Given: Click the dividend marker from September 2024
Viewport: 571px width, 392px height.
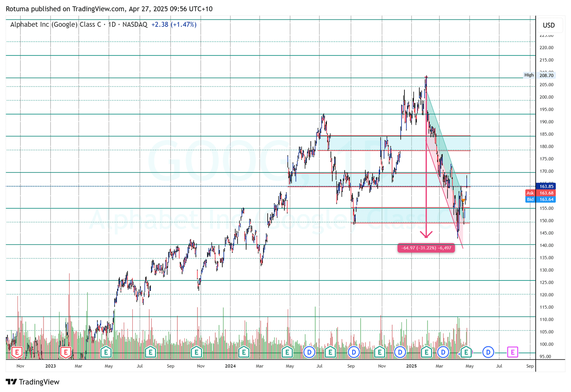Looking at the screenshot, I should 354,352.
